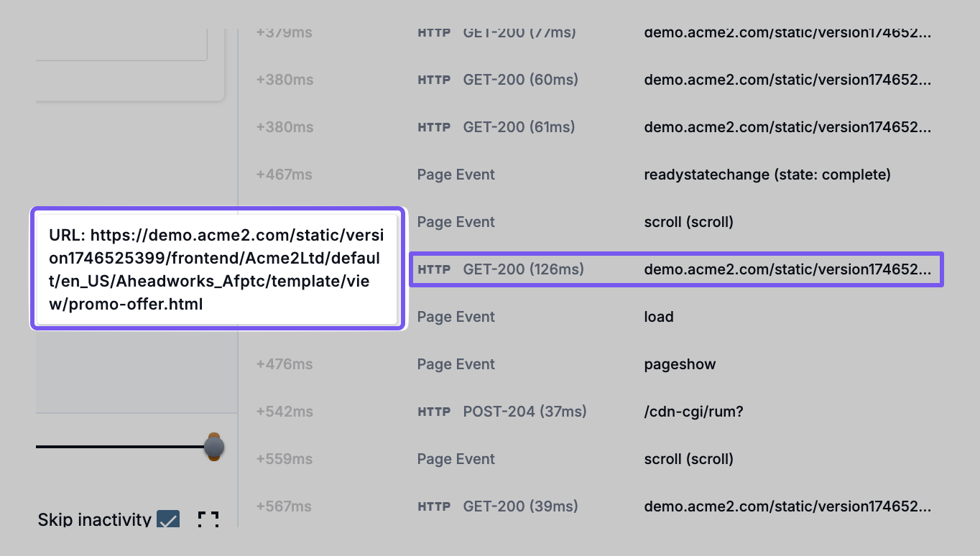Open the GET-200 (39ms) request URL
This screenshot has width=980, height=556.
[787, 506]
